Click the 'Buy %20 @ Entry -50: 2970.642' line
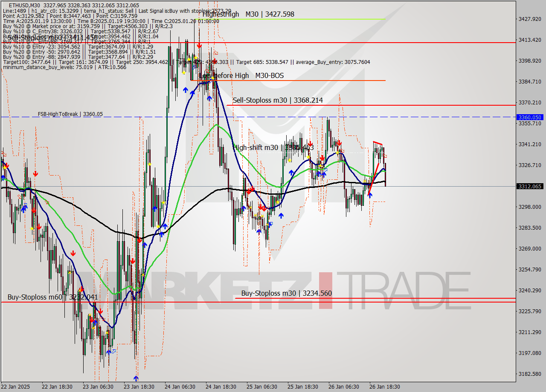 pyautogui.click(x=79, y=52)
